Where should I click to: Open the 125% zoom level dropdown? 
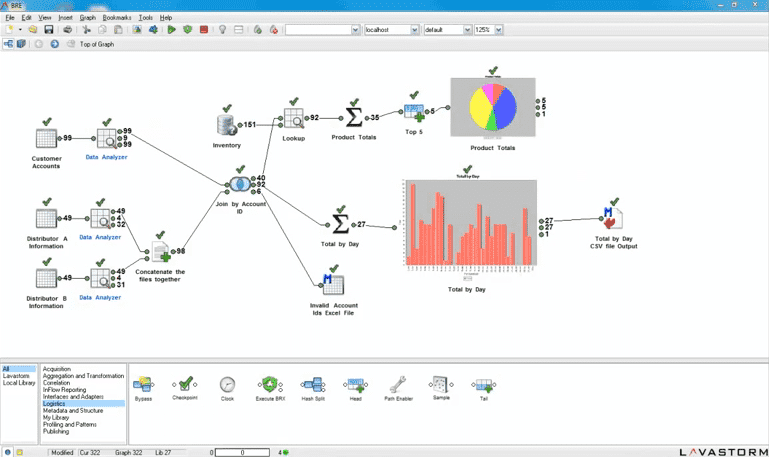[498, 30]
